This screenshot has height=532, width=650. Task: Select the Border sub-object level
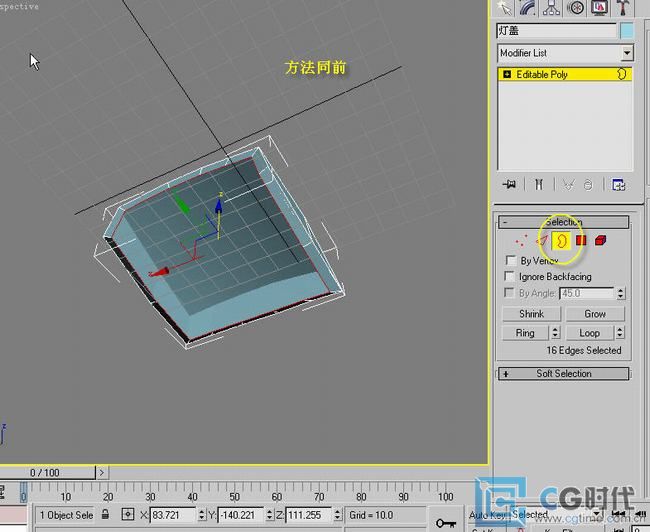pyautogui.click(x=561, y=240)
